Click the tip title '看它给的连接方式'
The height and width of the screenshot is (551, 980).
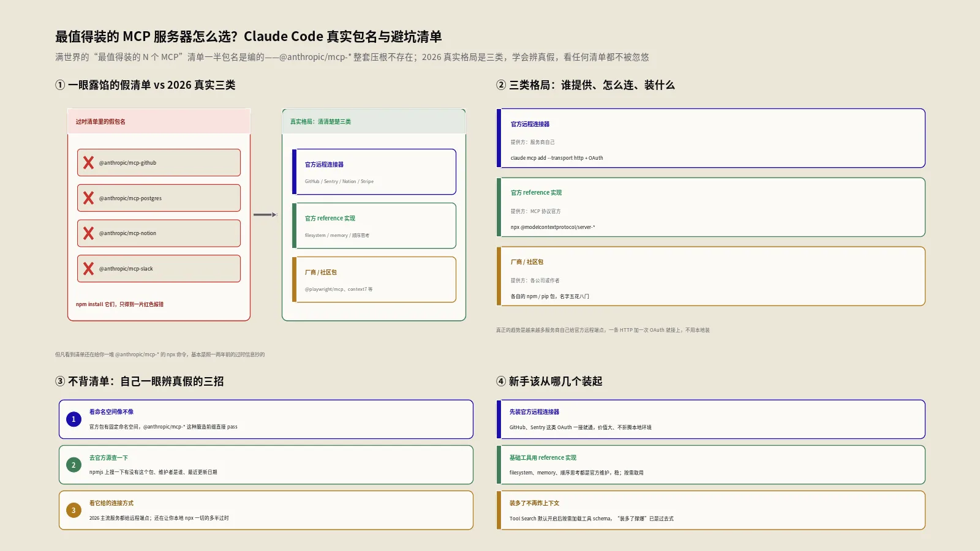(111, 503)
